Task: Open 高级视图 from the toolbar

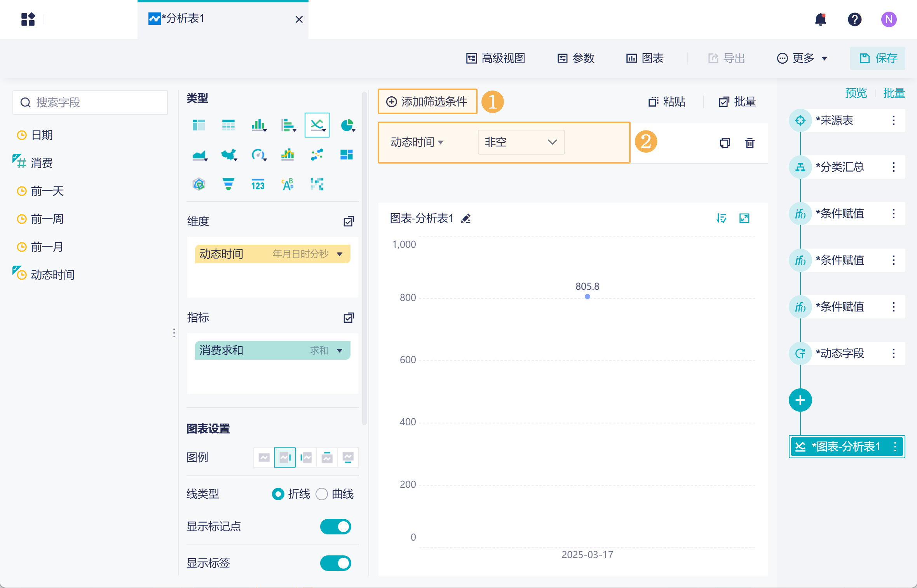Action: pyautogui.click(x=496, y=58)
